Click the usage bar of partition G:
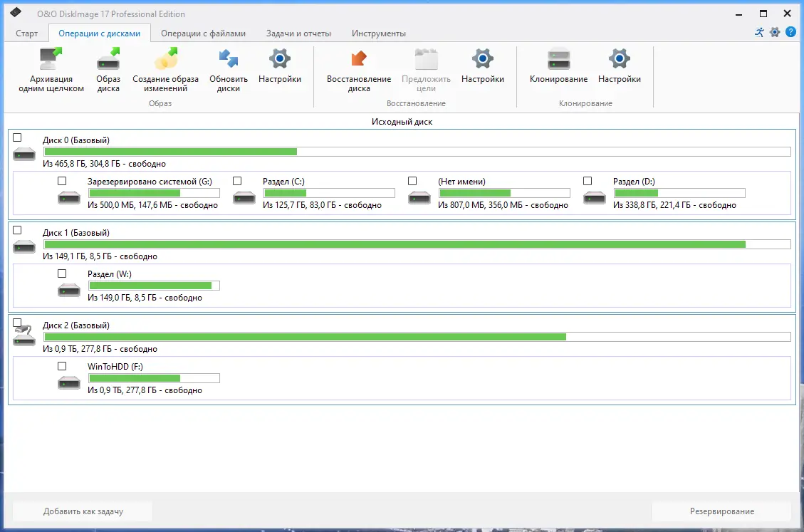This screenshot has width=804, height=532. 154,193
